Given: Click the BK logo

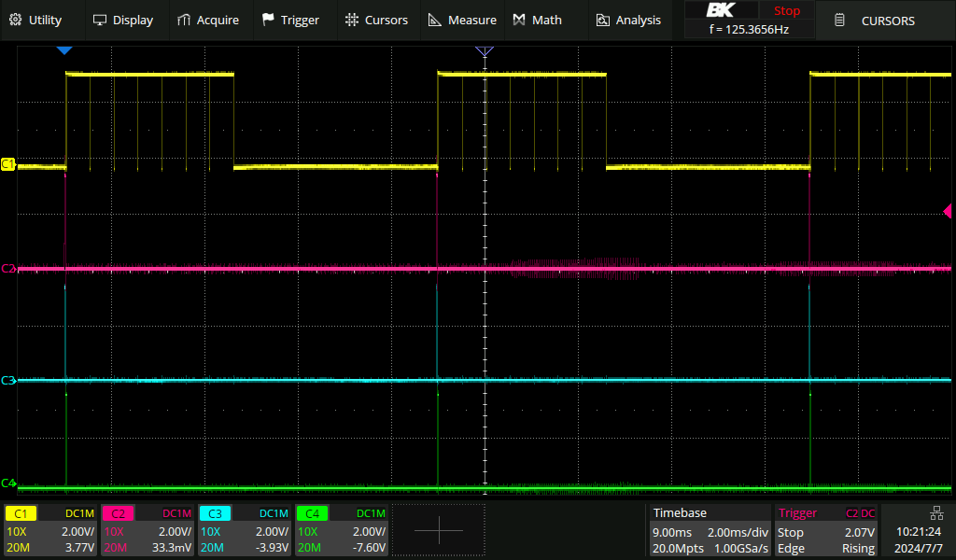Looking at the screenshot, I should (x=721, y=10).
